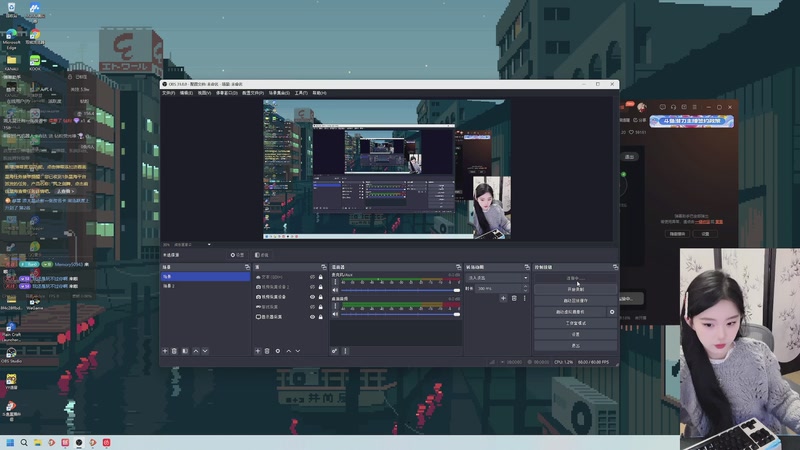
Task: Delete the selected scene with the trash icon
Action: pyautogui.click(x=174, y=351)
